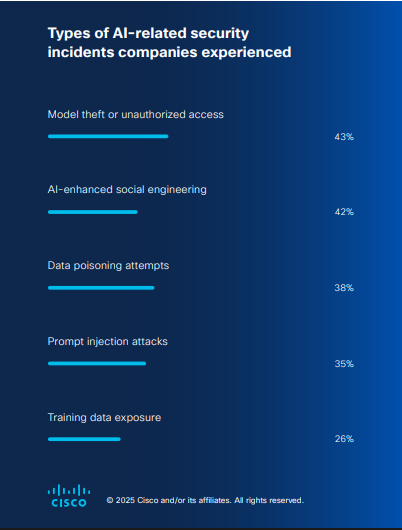
Task: Click the infographic title about AI-related security incidents
Action: (x=169, y=43)
